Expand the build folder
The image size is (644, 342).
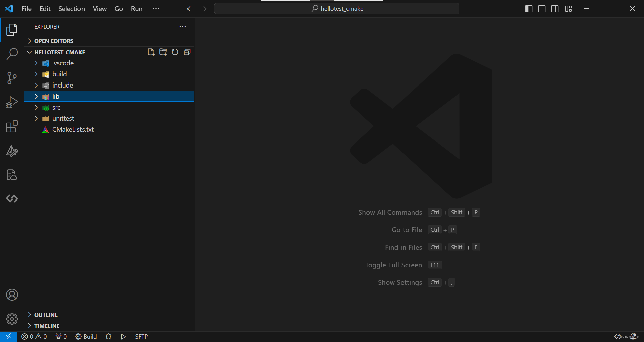[x=109, y=74]
